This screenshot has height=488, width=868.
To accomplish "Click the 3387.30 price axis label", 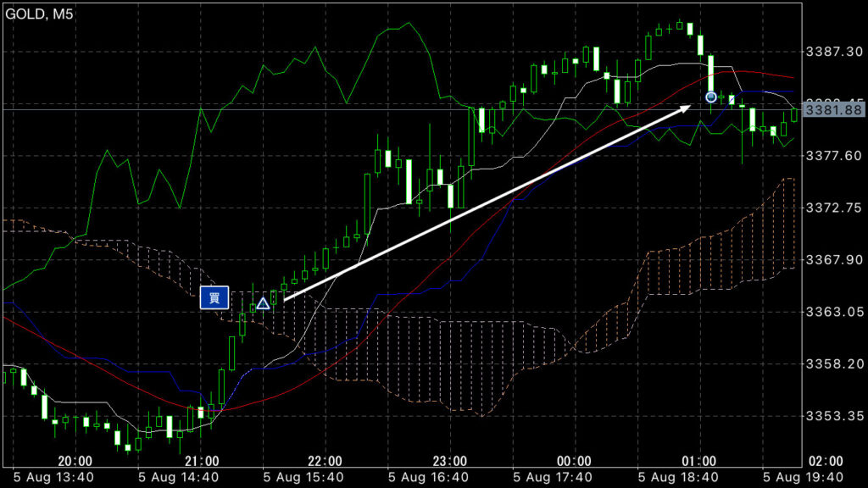I will (832, 52).
